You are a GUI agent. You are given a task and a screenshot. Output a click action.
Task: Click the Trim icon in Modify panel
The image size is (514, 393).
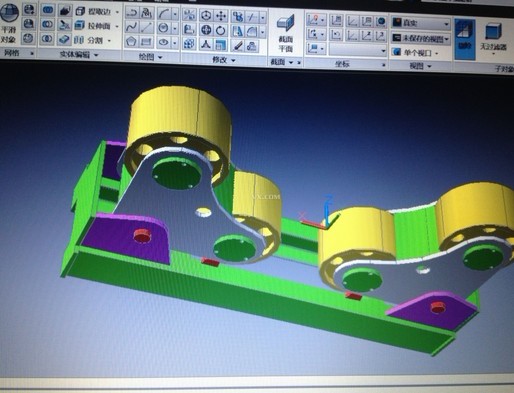pos(253,17)
